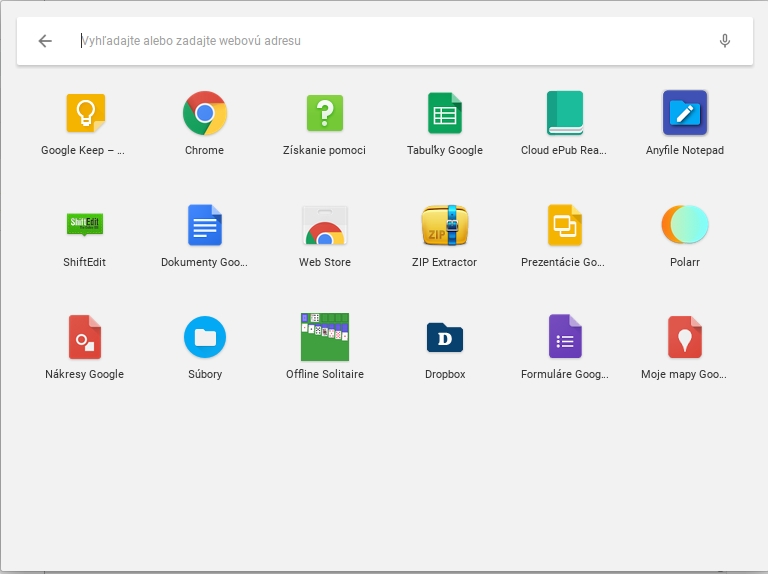The width and height of the screenshot is (768, 574).
Task: Launch Cloud ePub Reader app
Action: coord(565,114)
